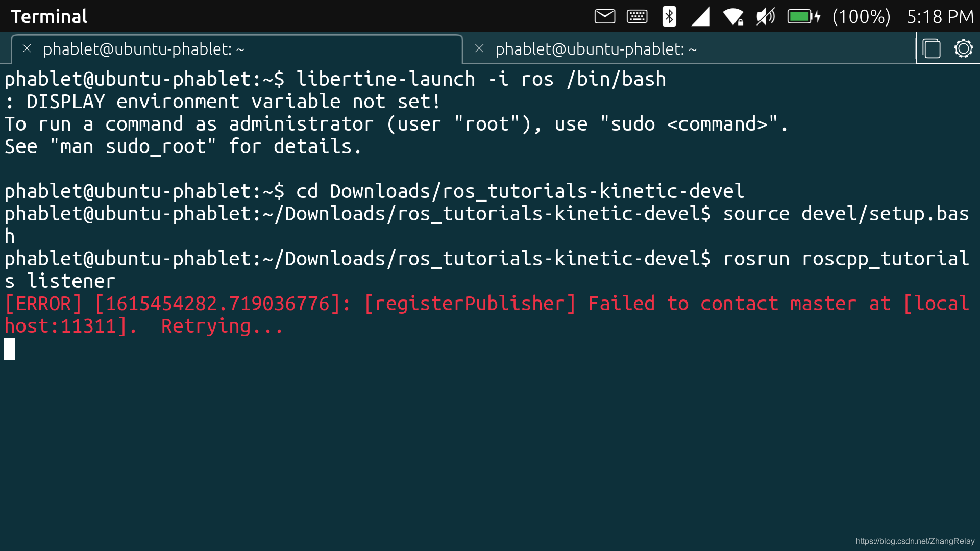Tap the cellular signal icon
This screenshot has width=980, height=551.
click(x=701, y=16)
